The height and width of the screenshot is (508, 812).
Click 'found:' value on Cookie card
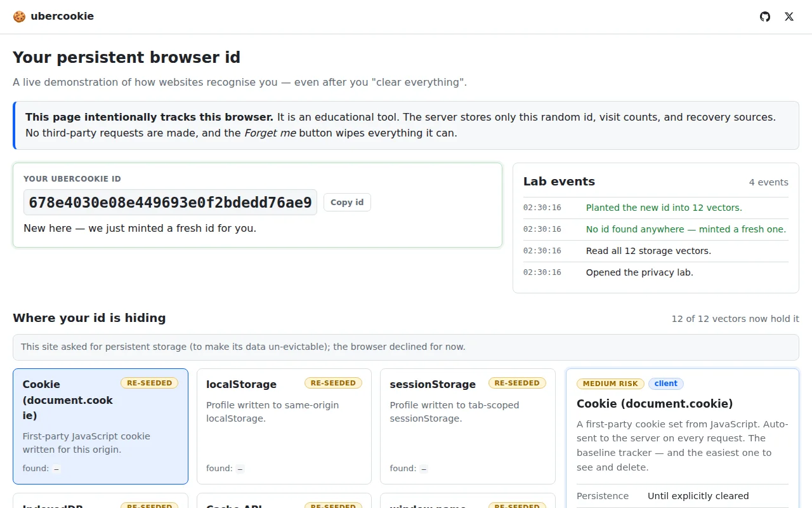coord(56,469)
